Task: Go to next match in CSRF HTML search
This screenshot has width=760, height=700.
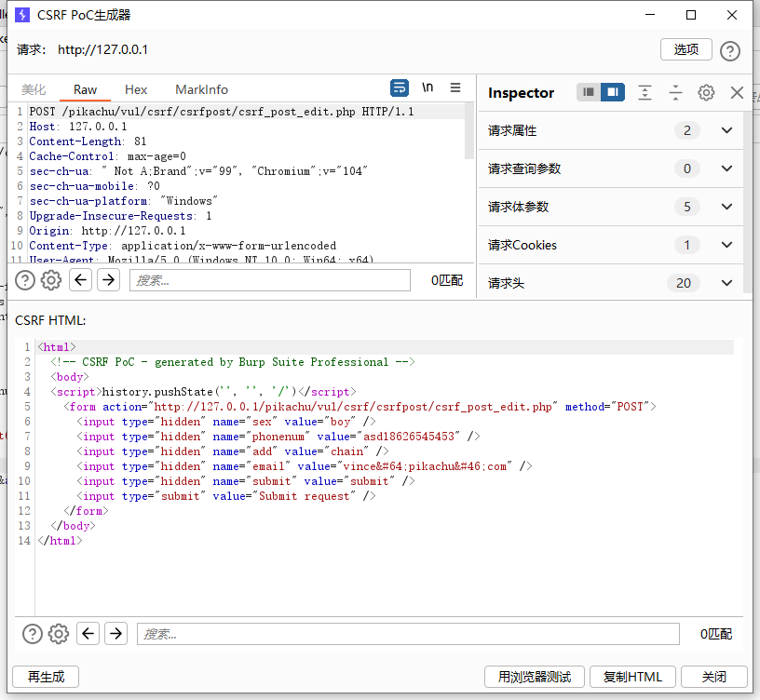Action: (115, 634)
